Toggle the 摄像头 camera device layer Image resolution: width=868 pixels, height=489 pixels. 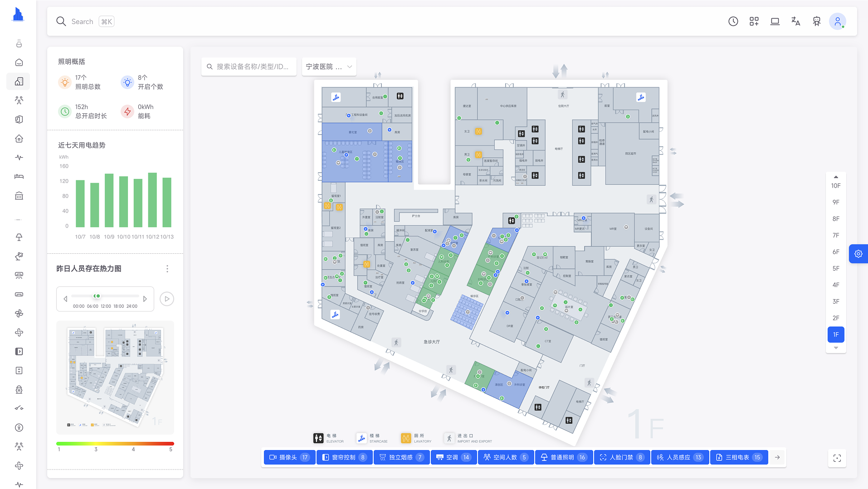289,457
